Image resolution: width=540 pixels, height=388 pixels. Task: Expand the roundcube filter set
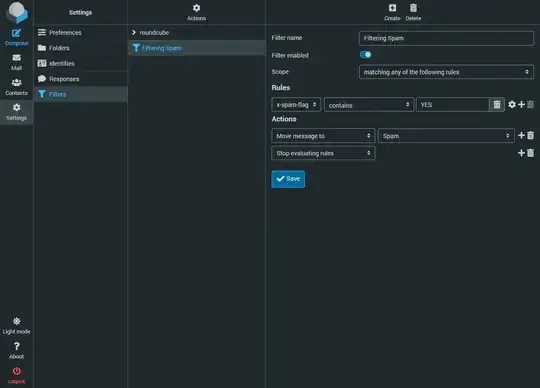pyautogui.click(x=134, y=32)
